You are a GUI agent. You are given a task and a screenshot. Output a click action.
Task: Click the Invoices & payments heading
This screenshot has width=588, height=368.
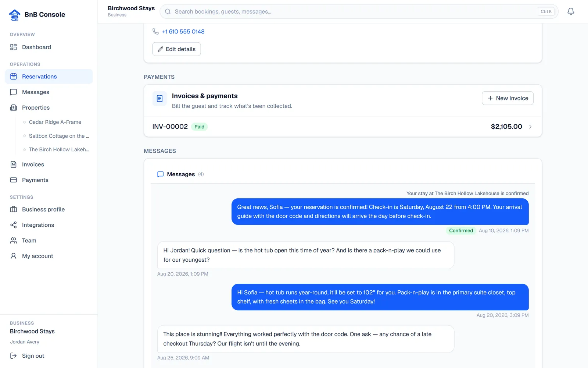205,96
